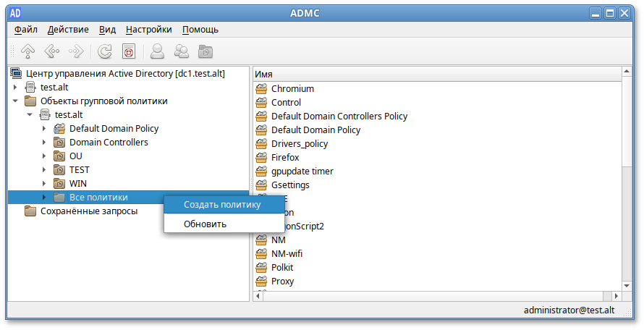The image size is (644, 330).
Task: Select the Firefox policy in the list
Action: coord(284,157)
